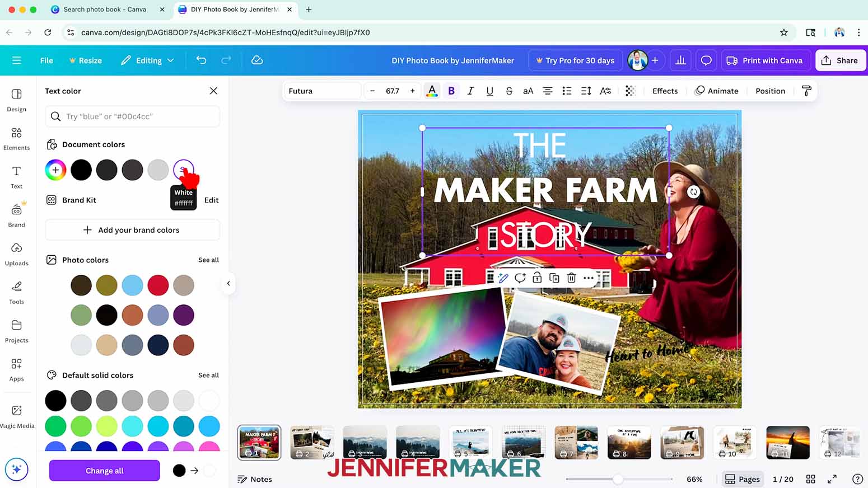This screenshot has height=488, width=868.
Task: See all Default solid colors
Action: pyautogui.click(x=208, y=375)
